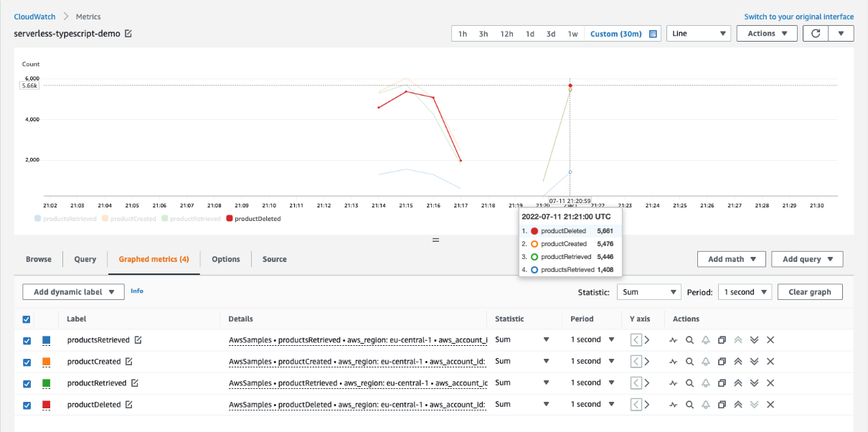Image resolution: width=868 pixels, height=432 pixels.
Task: Duplicate the productsRetrieved metric row
Action: pyautogui.click(x=722, y=340)
